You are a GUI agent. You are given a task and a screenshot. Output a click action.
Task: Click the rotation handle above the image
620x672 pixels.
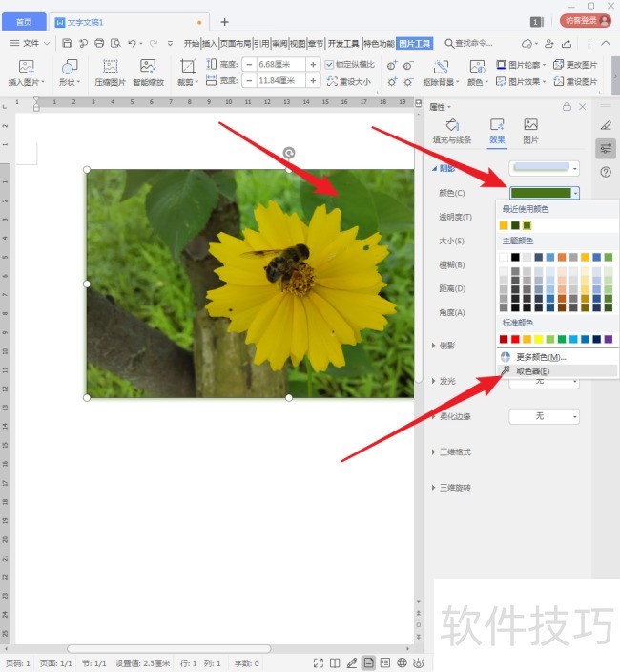289,153
